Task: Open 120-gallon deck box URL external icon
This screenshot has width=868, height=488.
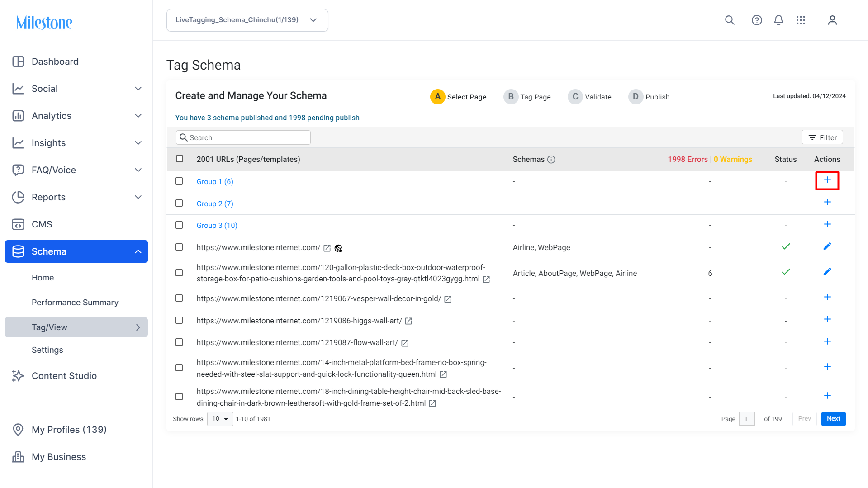Action: coord(486,280)
